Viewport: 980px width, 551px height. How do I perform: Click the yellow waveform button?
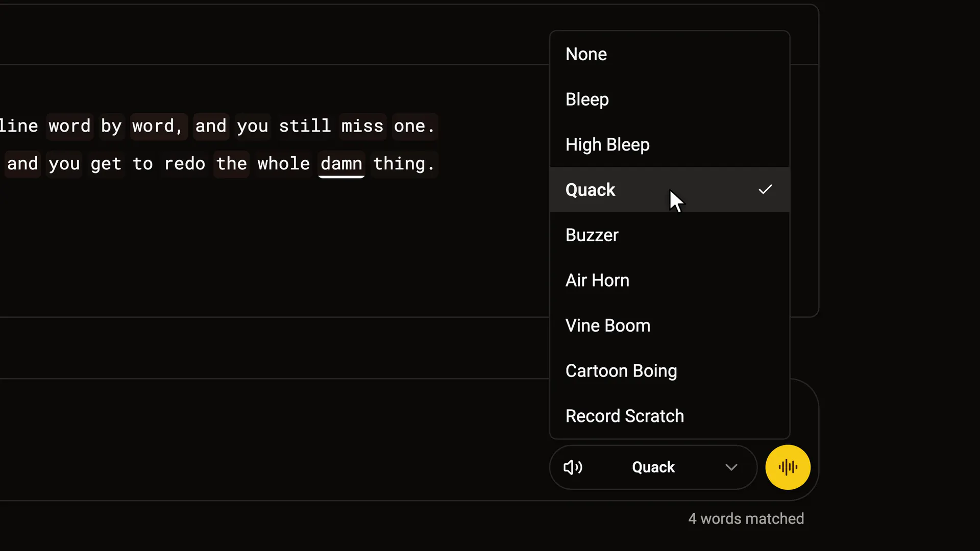coord(788,467)
